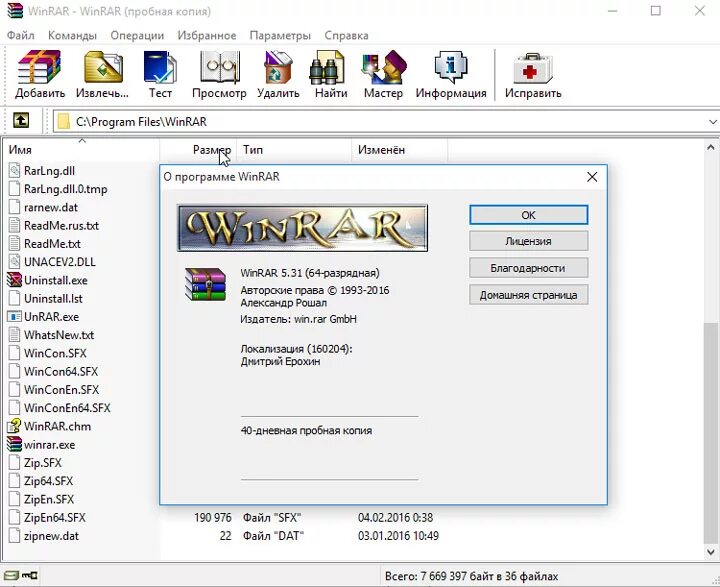Click the drive icon in status bar
Screen dimensions: 720x587
point(11,575)
